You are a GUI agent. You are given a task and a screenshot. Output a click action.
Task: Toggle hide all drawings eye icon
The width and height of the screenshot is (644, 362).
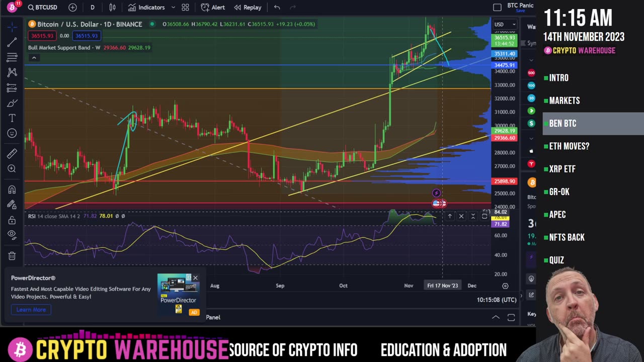[x=12, y=235]
